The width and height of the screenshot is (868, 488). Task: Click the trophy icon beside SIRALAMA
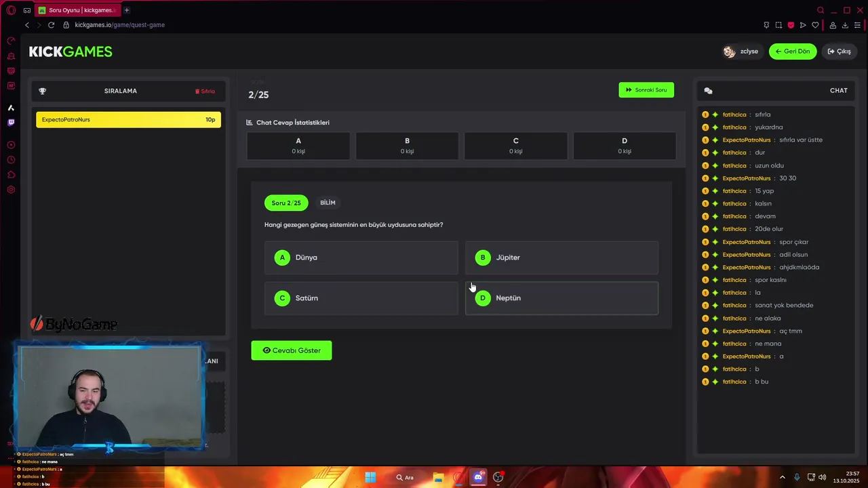click(x=42, y=91)
